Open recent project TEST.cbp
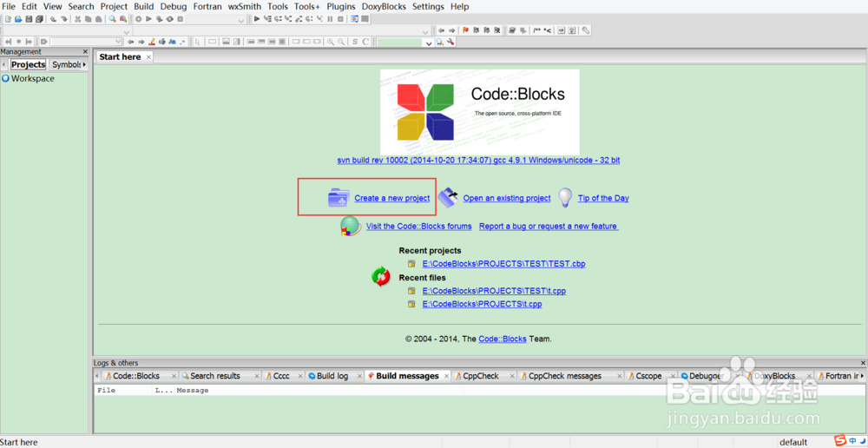Viewport: 868px width, 448px height. pos(503,264)
